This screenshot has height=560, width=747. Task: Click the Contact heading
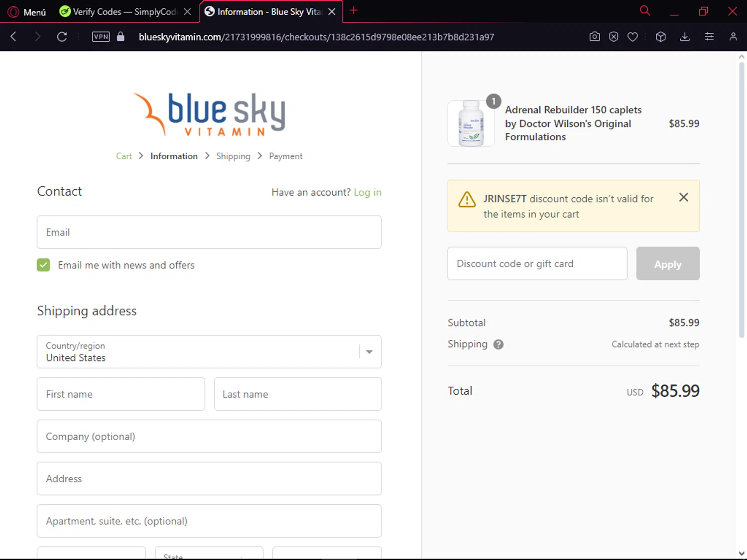pyautogui.click(x=59, y=191)
